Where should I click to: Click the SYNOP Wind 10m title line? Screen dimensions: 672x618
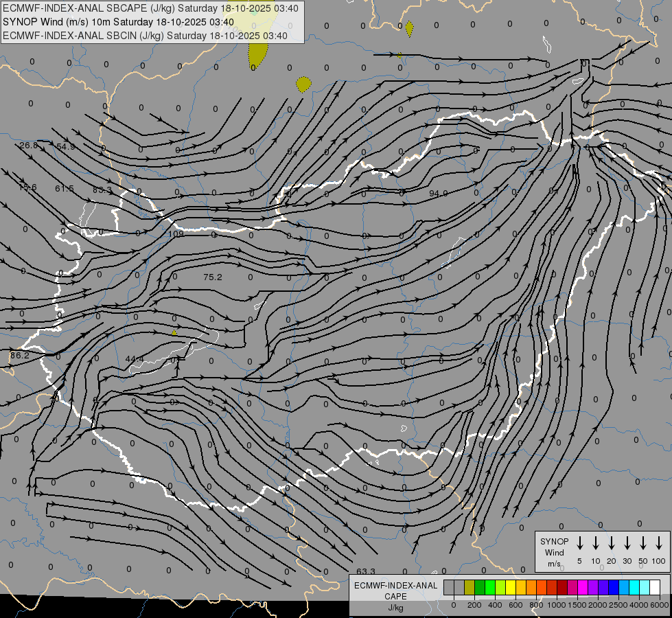click(118, 22)
